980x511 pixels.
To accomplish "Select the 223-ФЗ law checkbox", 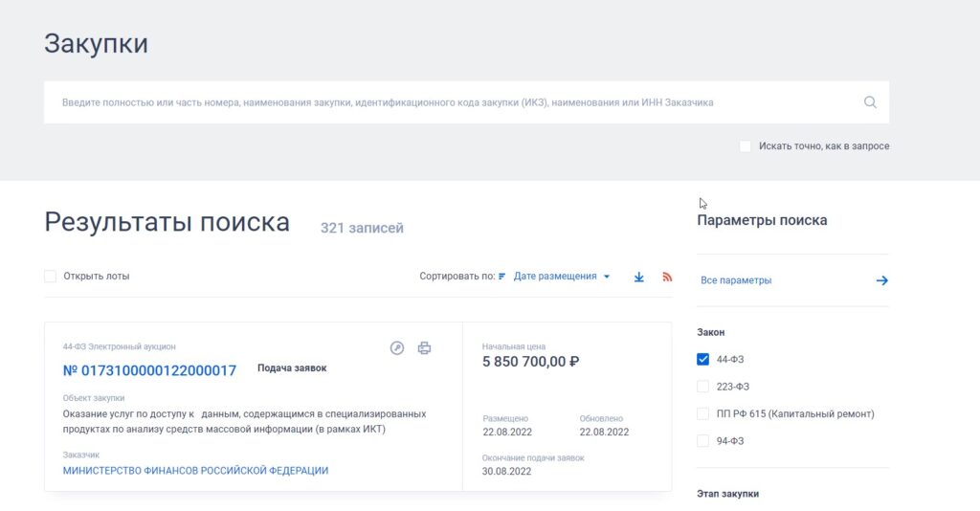I will [703, 387].
